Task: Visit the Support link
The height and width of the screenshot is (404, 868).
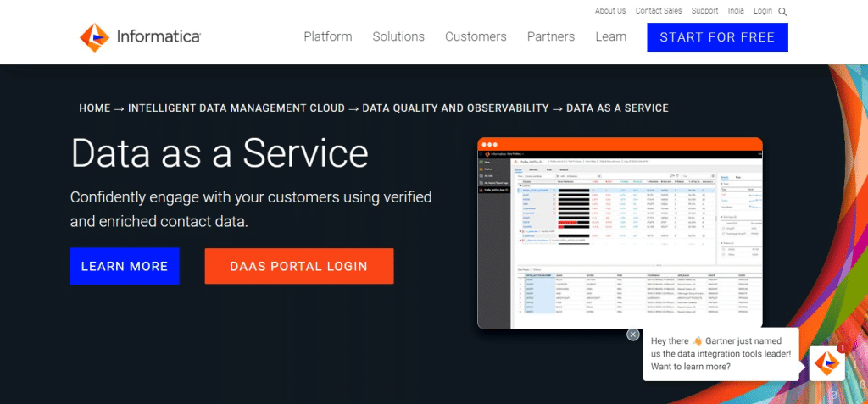Action: [704, 10]
